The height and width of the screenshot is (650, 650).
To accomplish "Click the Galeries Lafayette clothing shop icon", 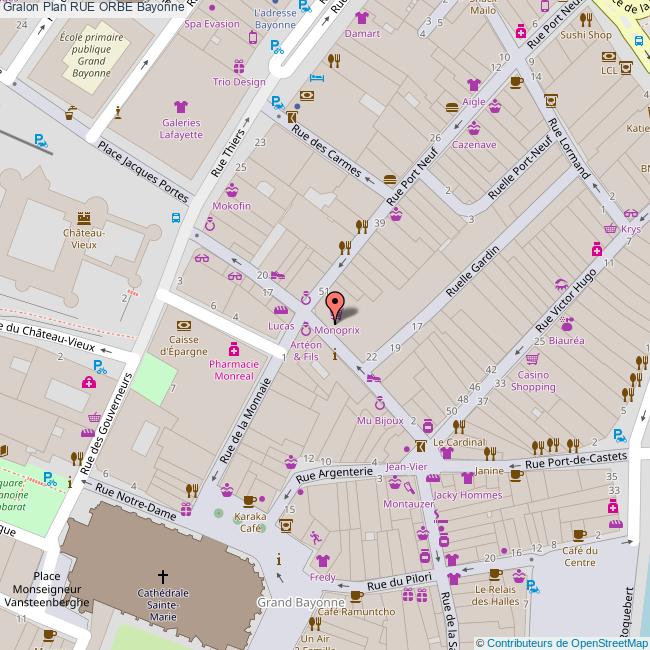I will click(x=181, y=107).
